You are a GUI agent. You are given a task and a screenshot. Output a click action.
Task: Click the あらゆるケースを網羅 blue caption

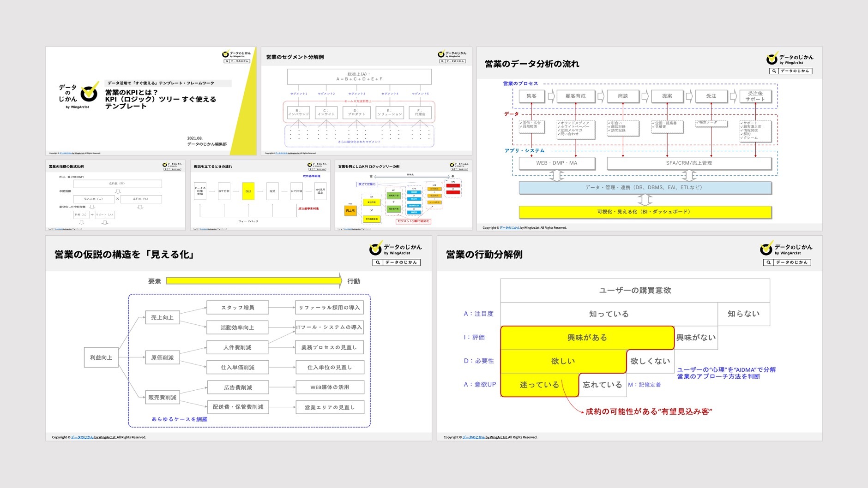(x=180, y=419)
